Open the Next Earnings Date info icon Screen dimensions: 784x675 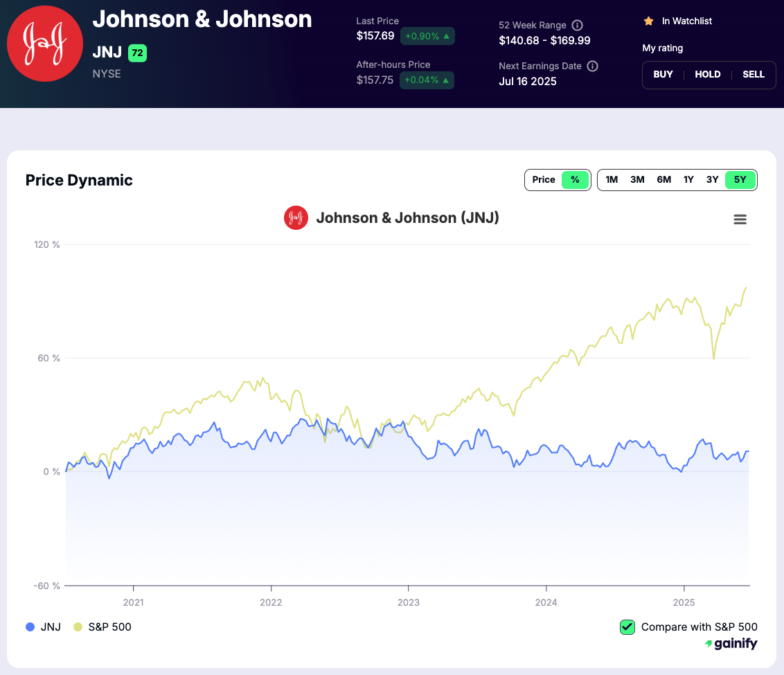click(x=592, y=66)
